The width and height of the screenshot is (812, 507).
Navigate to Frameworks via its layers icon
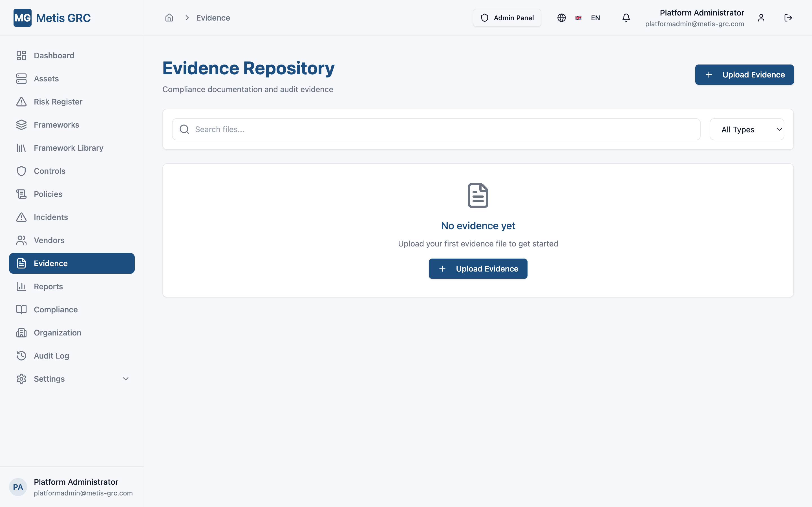click(x=21, y=125)
